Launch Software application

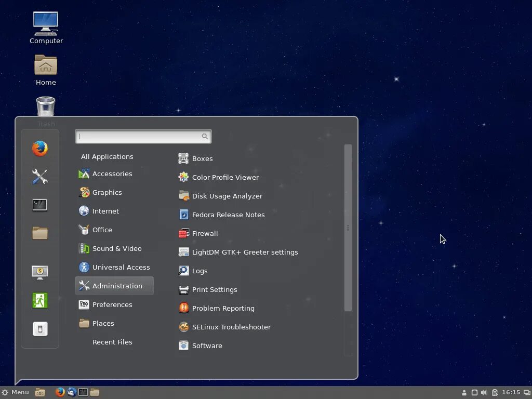tap(200, 345)
